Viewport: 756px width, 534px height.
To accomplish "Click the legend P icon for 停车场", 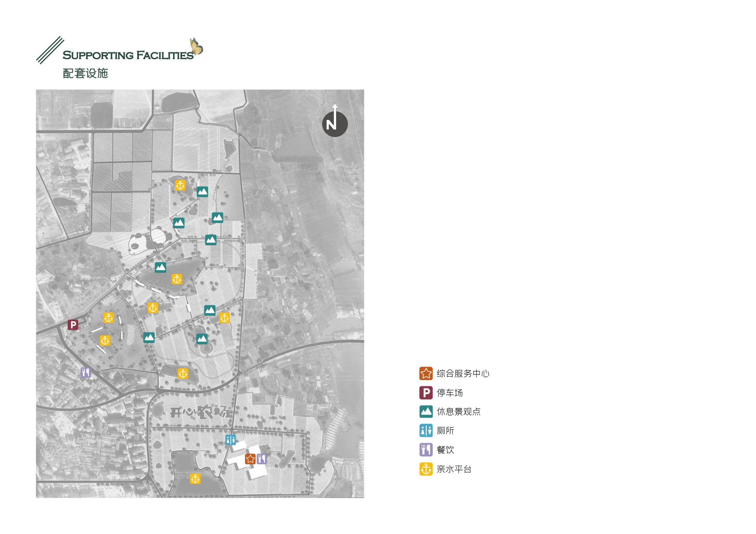I will [426, 392].
